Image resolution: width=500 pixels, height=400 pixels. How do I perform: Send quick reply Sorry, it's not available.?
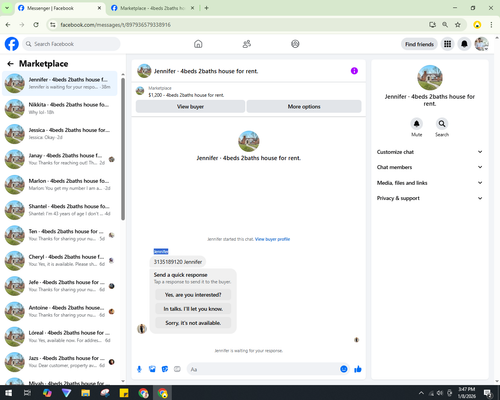tap(193, 323)
